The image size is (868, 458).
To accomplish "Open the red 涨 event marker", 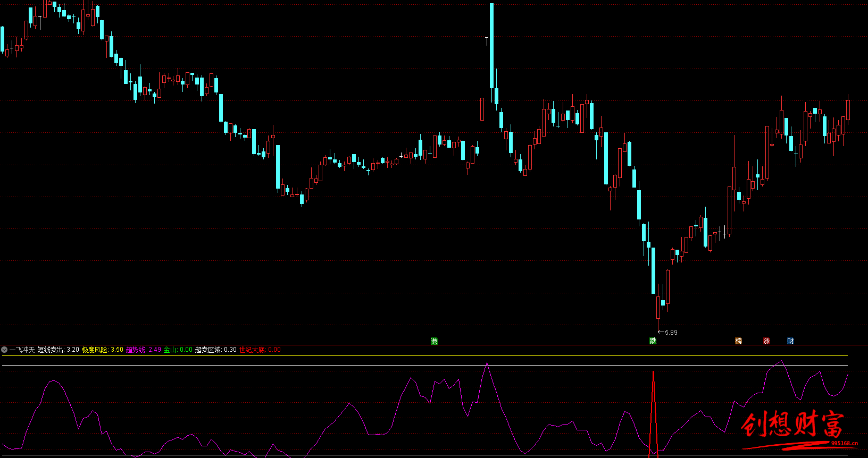I will pyautogui.click(x=766, y=341).
